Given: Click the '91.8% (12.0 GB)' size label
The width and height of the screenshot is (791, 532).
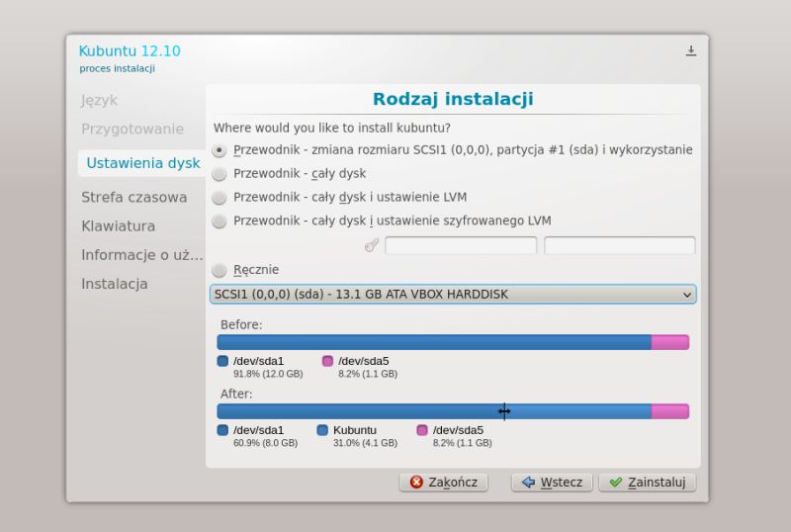Looking at the screenshot, I should [268, 374].
